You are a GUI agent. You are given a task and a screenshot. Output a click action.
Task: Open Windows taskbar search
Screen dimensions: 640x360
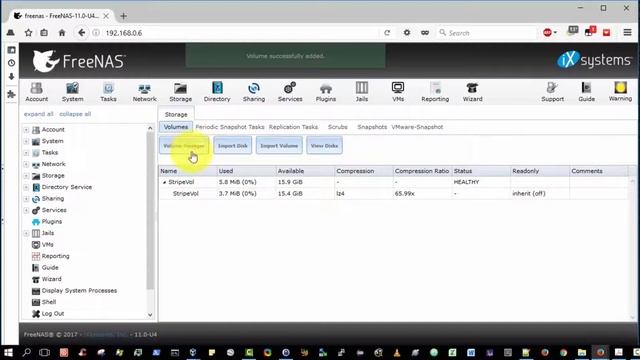27,352
